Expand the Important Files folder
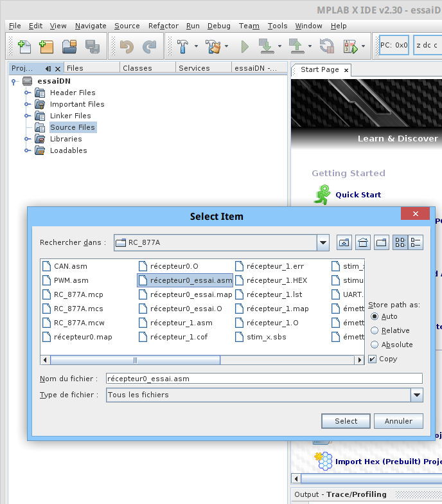Image resolution: width=442 pixels, height=504 pixels. [28, 104]
